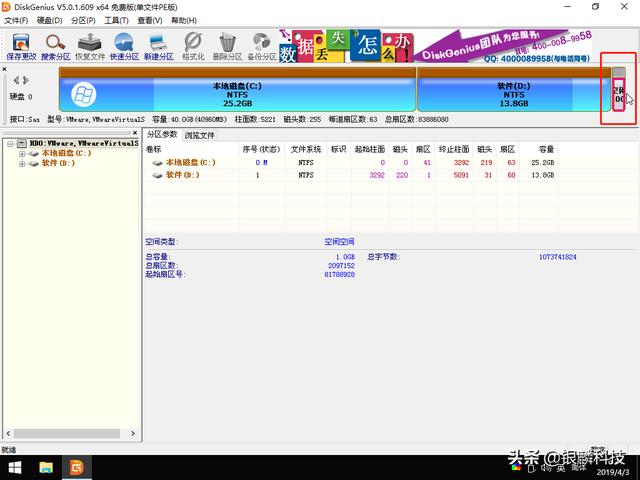This screenshot has width=640, height=480.
Task: Select the 软件 (D:) row in partition table
Action: coord(351,175)
